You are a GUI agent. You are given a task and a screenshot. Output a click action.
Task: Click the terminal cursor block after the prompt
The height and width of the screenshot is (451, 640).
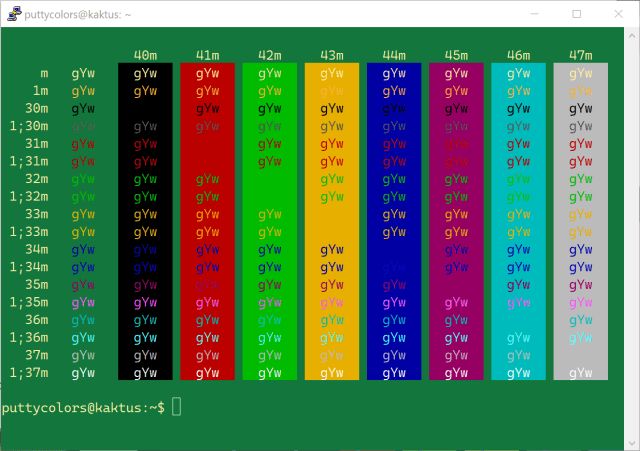pyautogui.click(x=177, y=406)
